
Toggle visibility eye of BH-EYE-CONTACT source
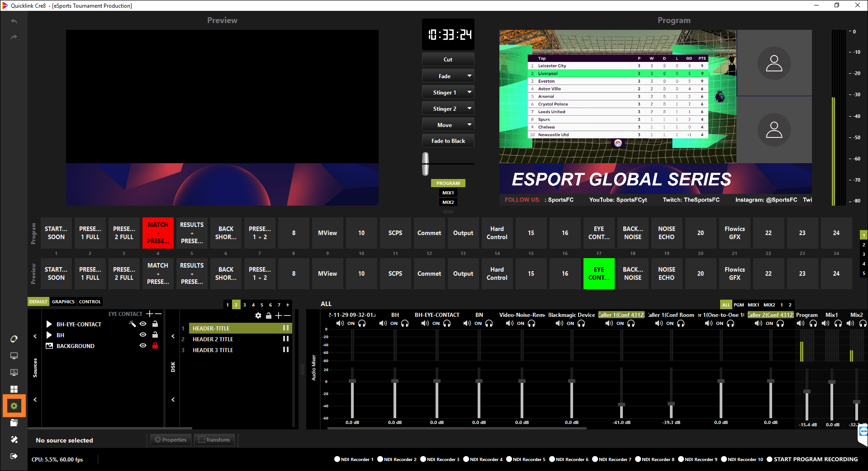[x=143, y=324]
